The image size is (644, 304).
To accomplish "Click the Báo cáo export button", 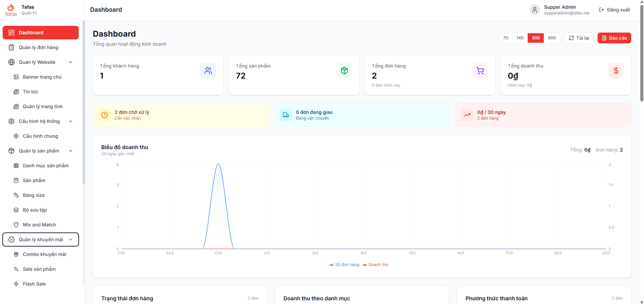I will pyautogui.click(x=614, y=38).
